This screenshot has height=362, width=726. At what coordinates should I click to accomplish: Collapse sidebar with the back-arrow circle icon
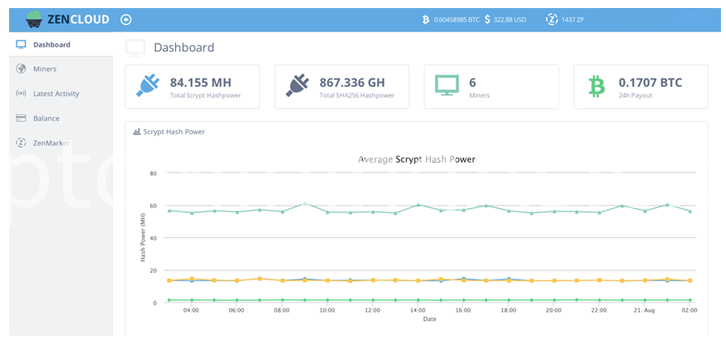[126, 19]
